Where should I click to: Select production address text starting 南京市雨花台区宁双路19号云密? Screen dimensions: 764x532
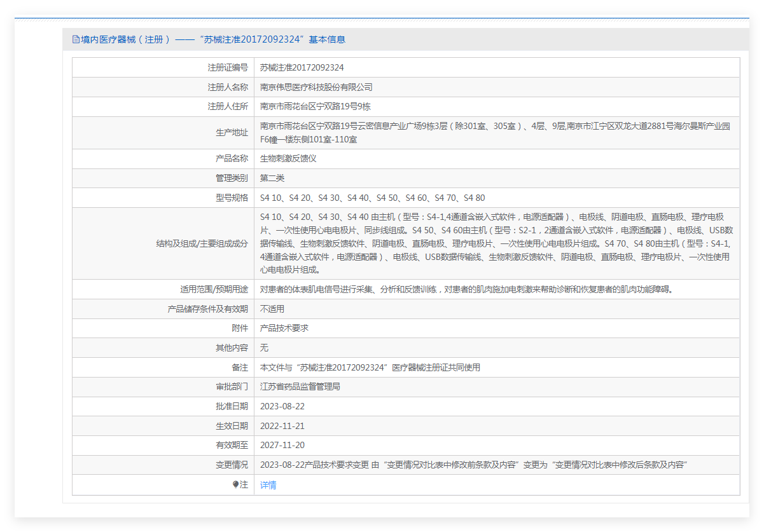coord(495,133)
